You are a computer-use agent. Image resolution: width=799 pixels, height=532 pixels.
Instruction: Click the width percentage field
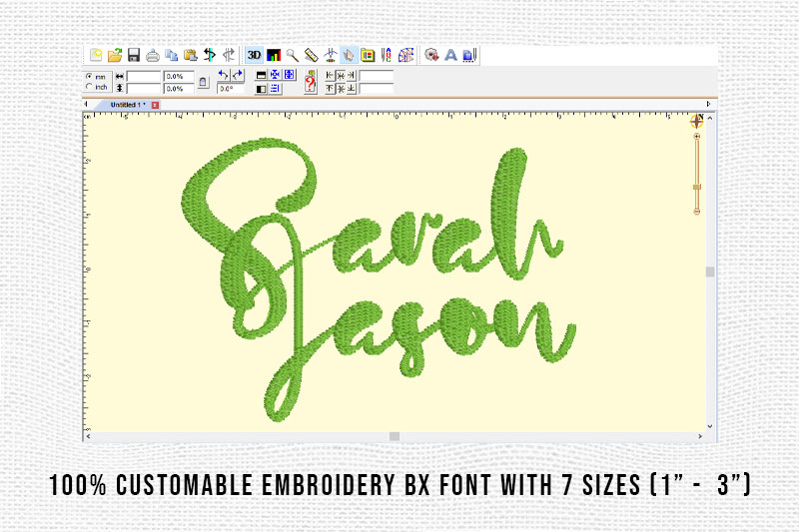coord(179,77)
